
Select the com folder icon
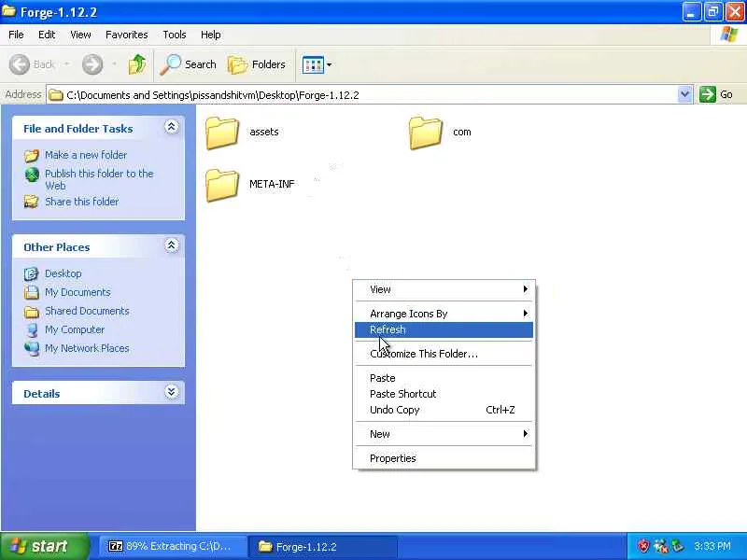(426, 133)
